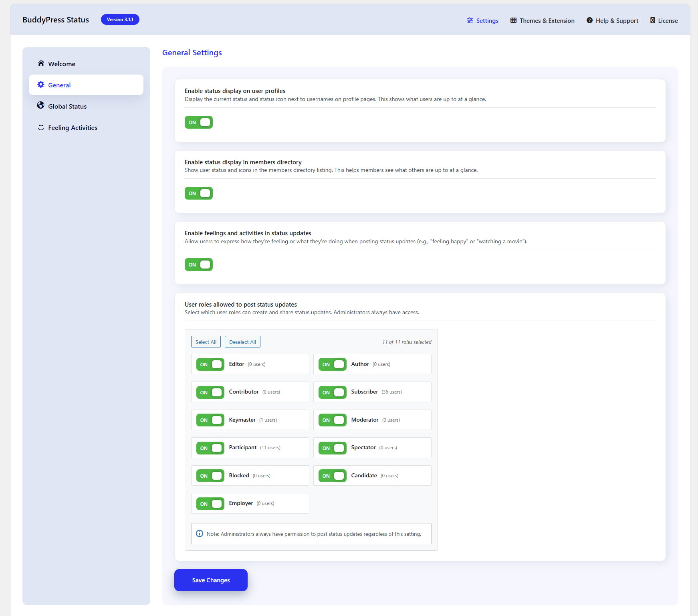Open the Global Status menu item
This screenshot has width=698, height=616.
point(67,106)
